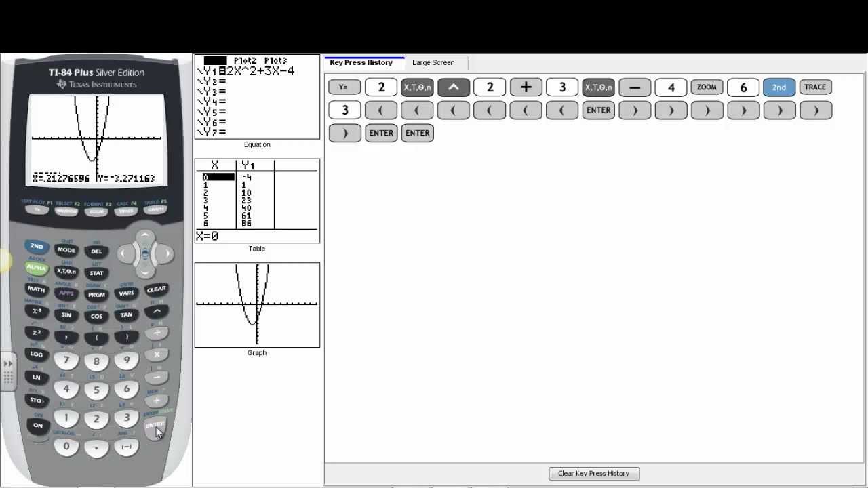Click the blue 2nd entry in key press history

coord(778,87)
